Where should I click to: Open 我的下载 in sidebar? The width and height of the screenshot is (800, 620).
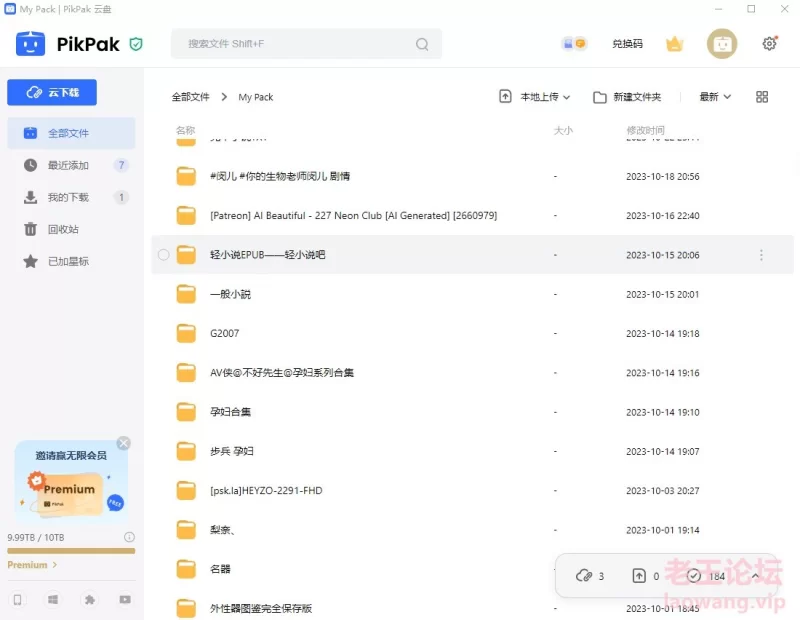pos(71,197)
